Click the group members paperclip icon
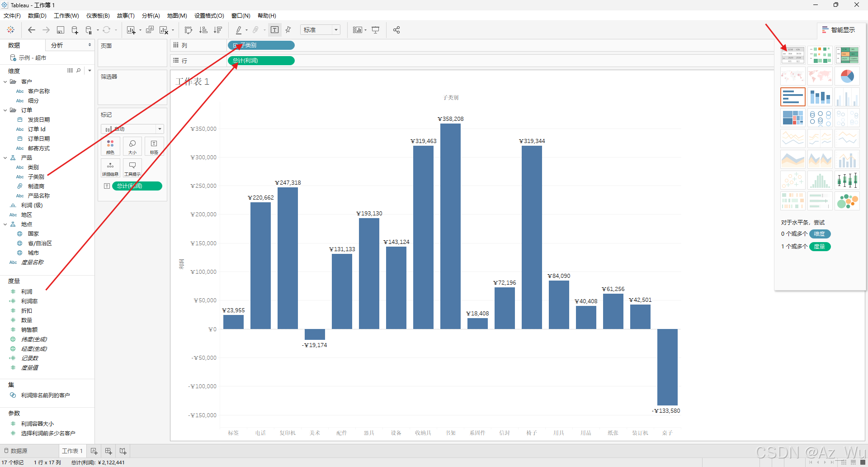Image resolution: width=868 pixels, height=467 pixels. (x=256, y=30)
